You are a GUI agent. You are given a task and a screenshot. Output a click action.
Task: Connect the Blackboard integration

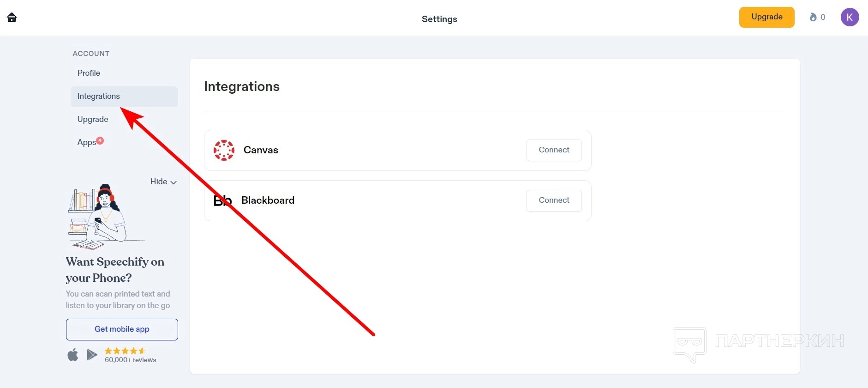coord(554,200)
